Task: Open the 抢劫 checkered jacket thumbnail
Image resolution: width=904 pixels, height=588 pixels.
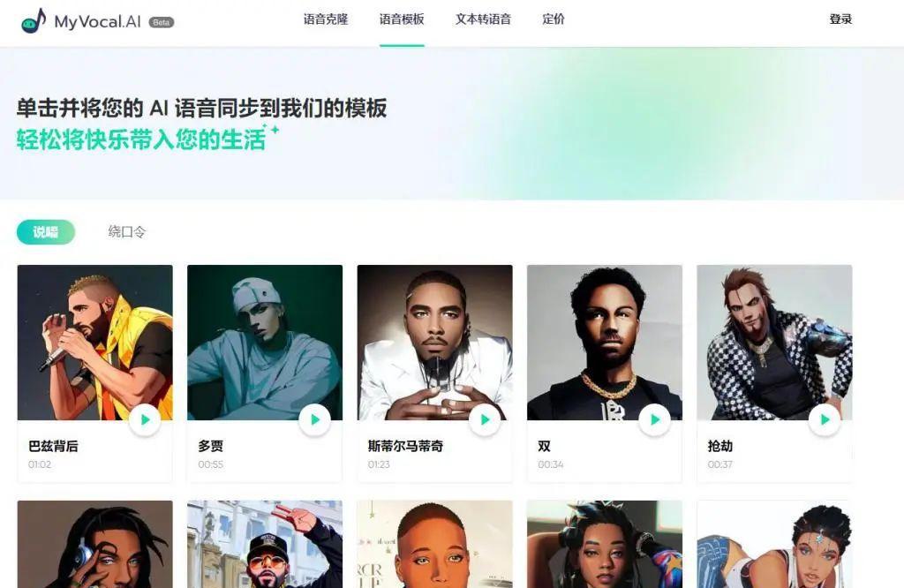Action: click(774, 343)
